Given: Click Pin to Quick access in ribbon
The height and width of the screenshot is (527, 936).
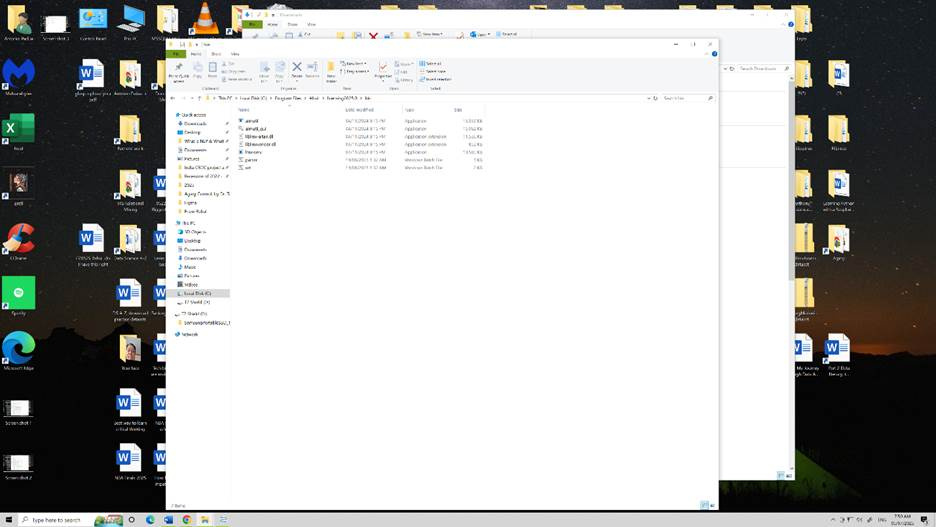Looking at the screenshot, I should 178,71.
